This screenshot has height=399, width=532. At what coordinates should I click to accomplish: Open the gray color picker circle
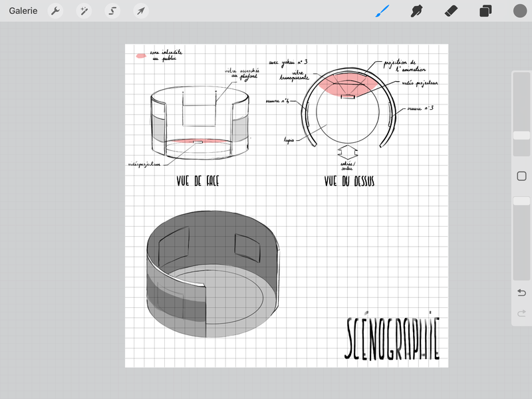click(x=520, y=11)
